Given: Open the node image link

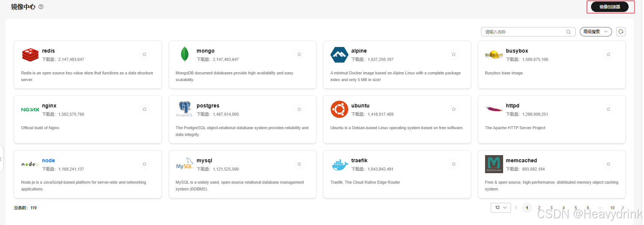Looking at the screenshot, I should click(x=48, y=160).
